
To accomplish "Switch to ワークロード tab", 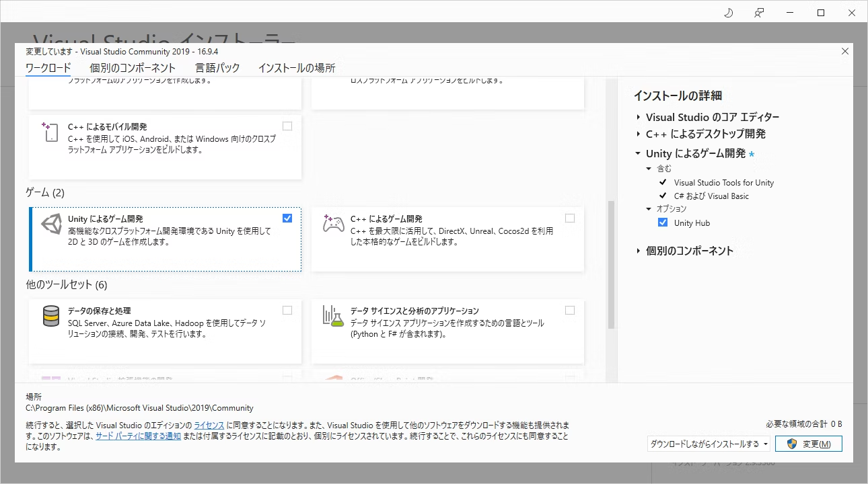I will tap(48, 68).
